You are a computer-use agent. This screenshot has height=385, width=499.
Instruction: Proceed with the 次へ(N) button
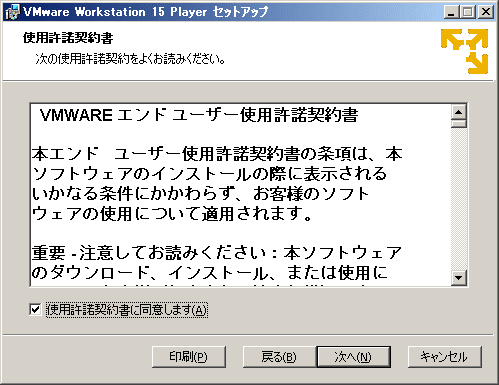point(353,357)
